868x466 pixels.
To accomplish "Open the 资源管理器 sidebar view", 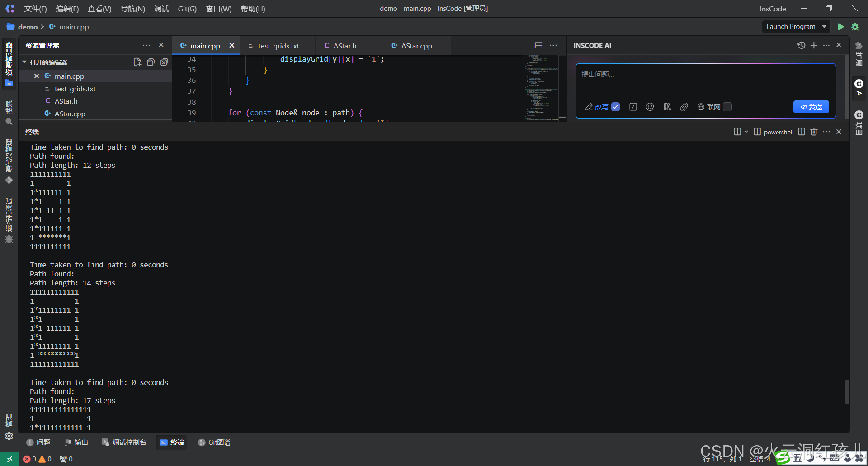I will (x=9, y=64).
